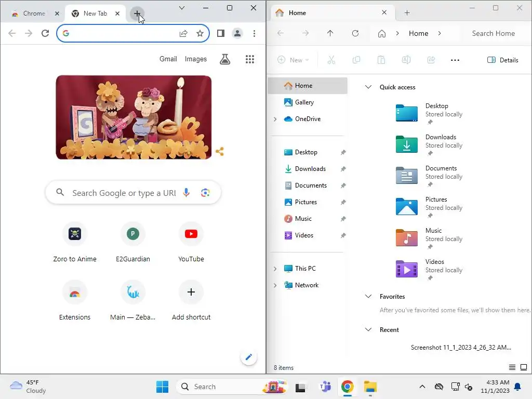Add new File Explorer tab
This screenshot has height=399, width=532.
click(407, 13)
